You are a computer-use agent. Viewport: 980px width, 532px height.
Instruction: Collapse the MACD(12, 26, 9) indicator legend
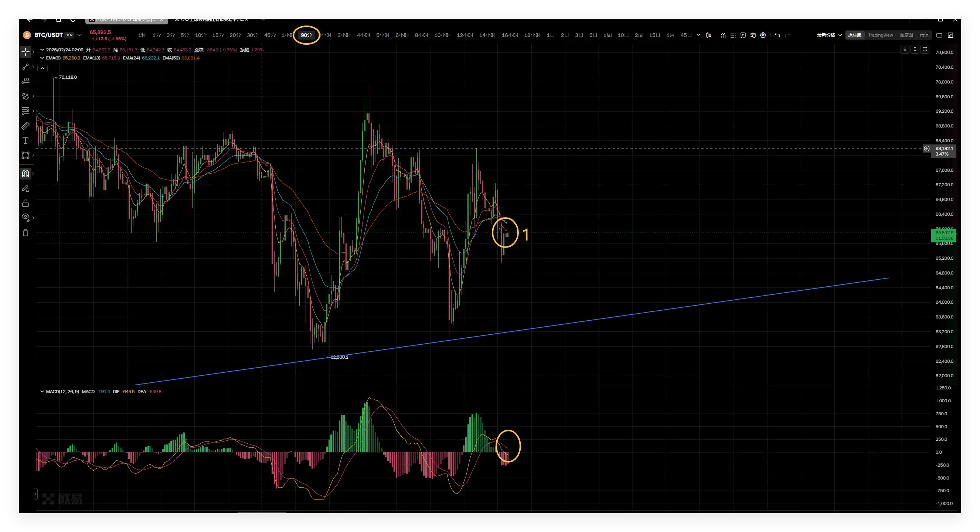[42, 391]
